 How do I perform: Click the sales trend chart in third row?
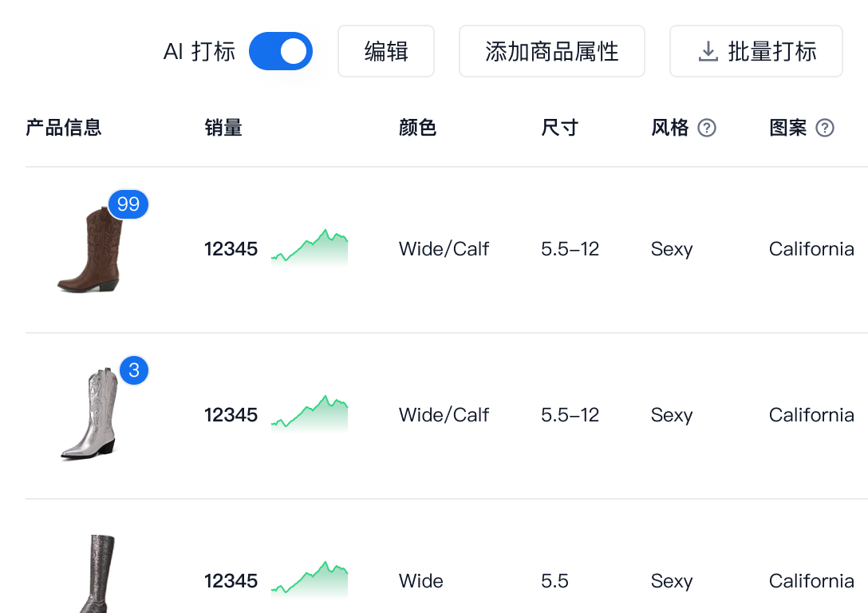coord(310,579)
